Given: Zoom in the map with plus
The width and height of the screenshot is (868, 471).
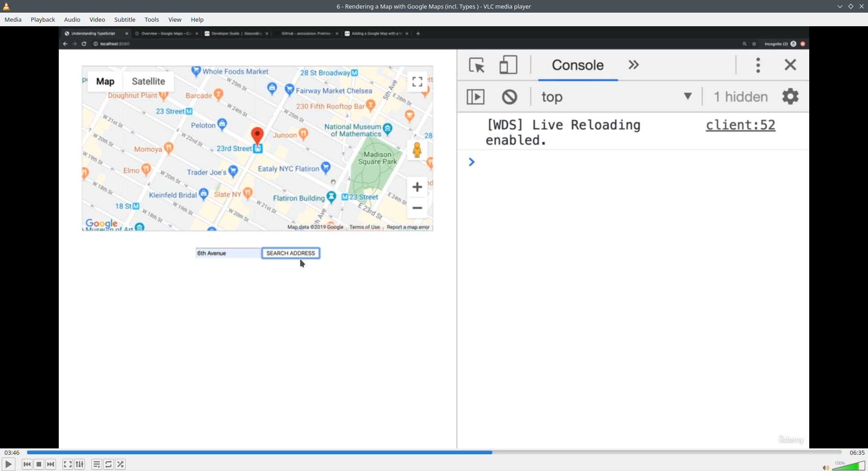Looking at the screenshot, I should click(x=417, y=187).
